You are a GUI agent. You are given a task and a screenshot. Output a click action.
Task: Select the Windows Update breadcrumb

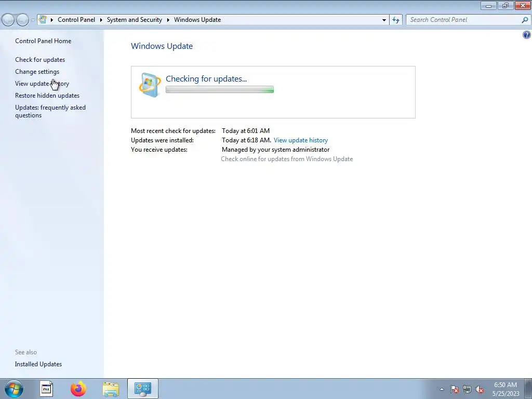[197, 20]
